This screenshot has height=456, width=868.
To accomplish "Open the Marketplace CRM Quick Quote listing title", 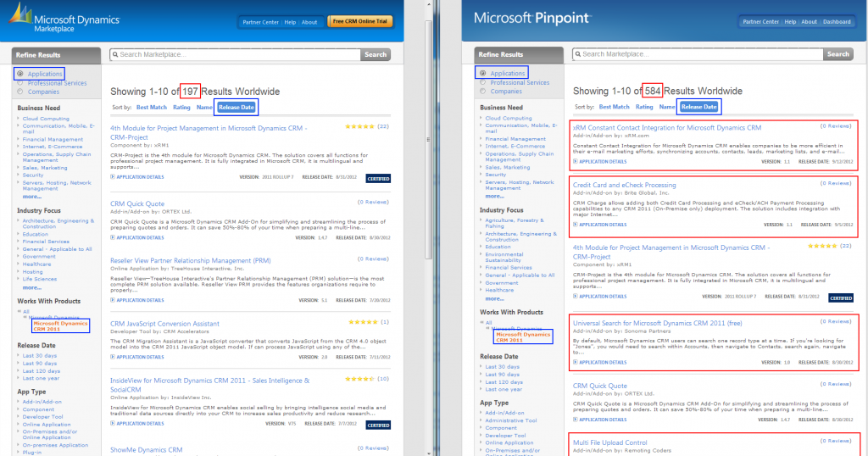I will click(x=137, y=203).
